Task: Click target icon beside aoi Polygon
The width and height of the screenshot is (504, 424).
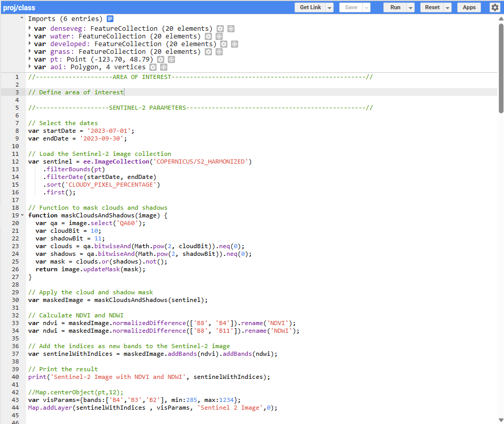Action: pyautogui.click(x=164, y=67)
